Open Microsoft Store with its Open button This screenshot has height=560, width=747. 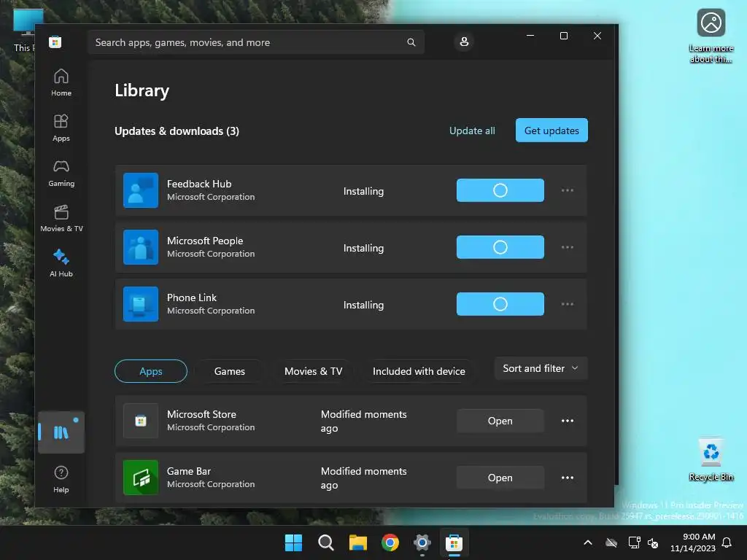tap(500, 421)
